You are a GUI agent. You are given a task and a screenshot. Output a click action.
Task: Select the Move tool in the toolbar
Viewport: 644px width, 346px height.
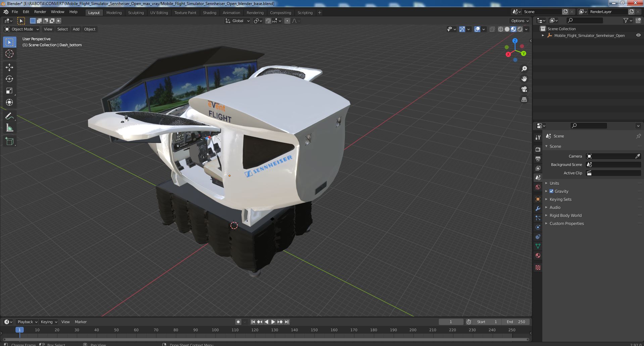[x=9, y=67]
